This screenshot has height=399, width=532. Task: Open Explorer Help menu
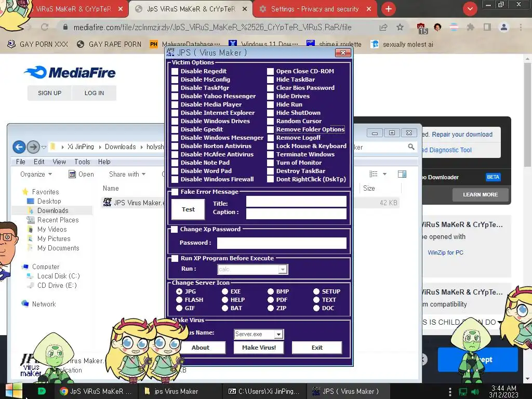(x=104, y=162)
